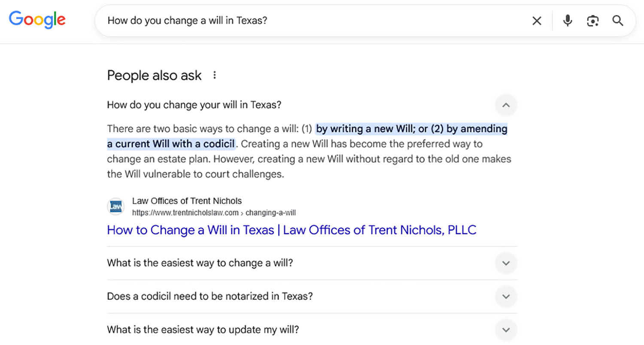Screen dimensions: 644x345
Task: Submit search using the magnifying glass icon
Action: [618, 21]
